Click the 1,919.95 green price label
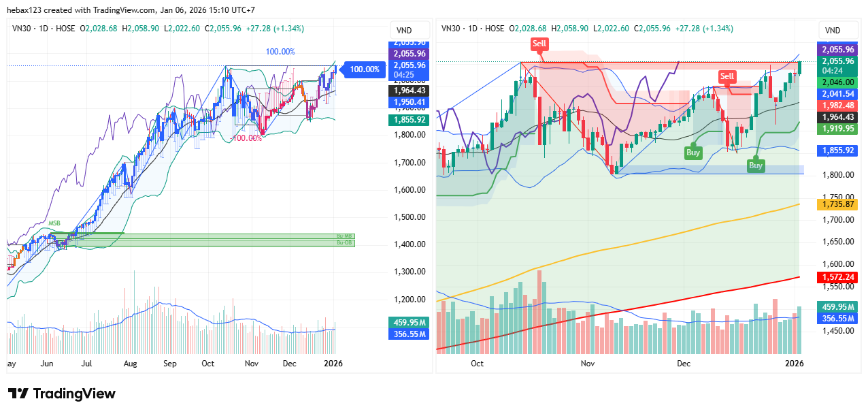The width and height of the screenshot is (868, 414). pos(838,128)
